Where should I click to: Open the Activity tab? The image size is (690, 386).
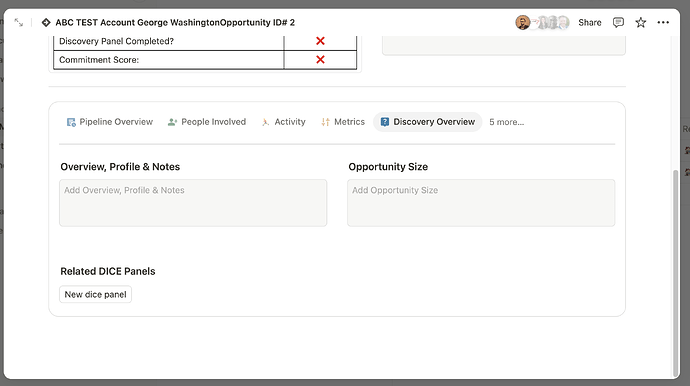click(283, 122)
